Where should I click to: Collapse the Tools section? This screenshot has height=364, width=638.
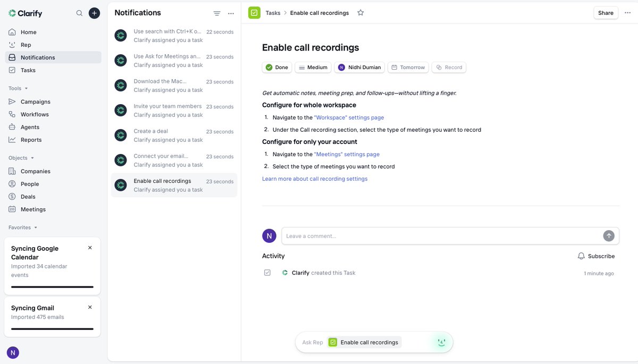[x=19, y=88]
